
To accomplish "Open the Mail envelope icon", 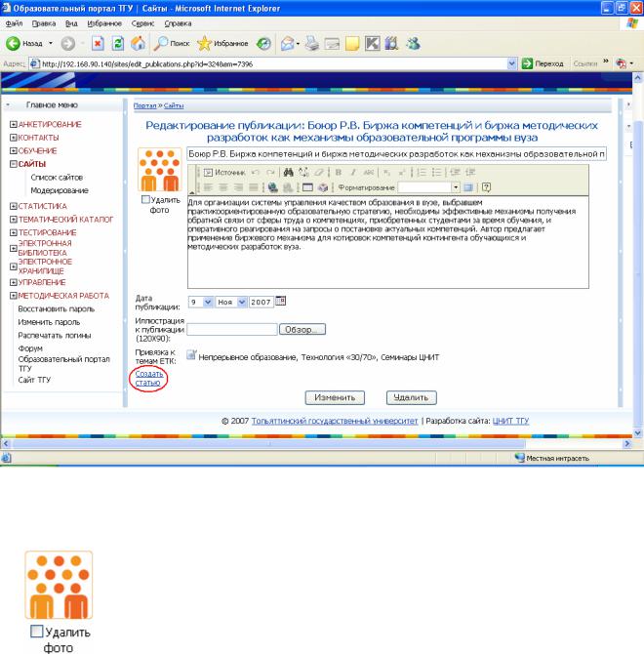I will [x=287, y=43].
